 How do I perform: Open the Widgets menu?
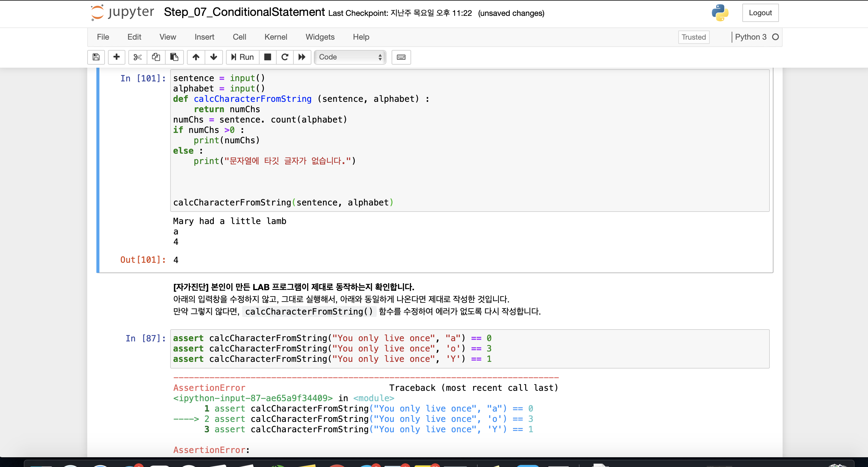pos(320,37)
